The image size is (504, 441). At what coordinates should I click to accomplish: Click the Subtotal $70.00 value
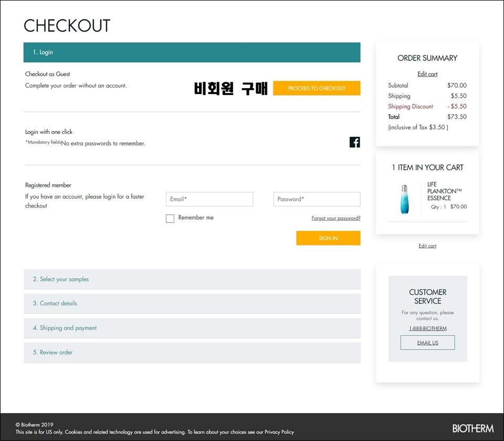pyautogui.click(x=457, y=85)
